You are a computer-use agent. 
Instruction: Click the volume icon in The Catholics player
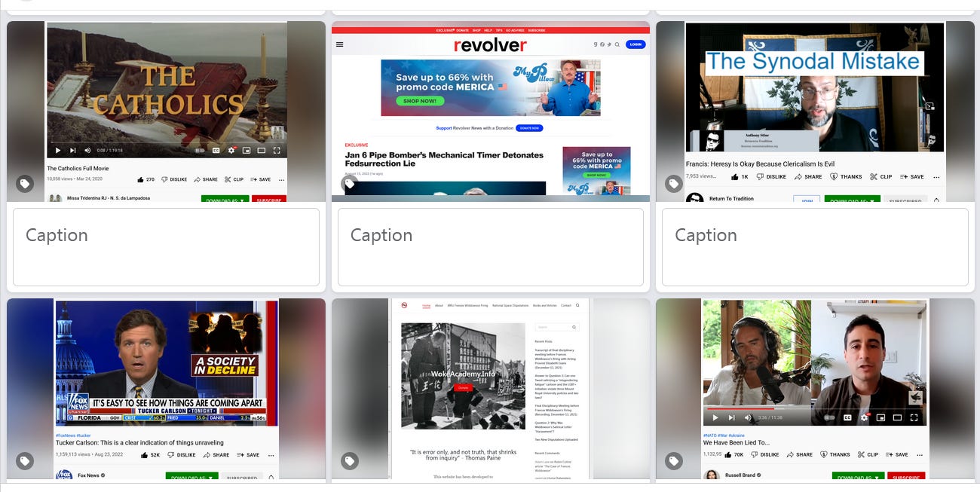click(87, 150)
